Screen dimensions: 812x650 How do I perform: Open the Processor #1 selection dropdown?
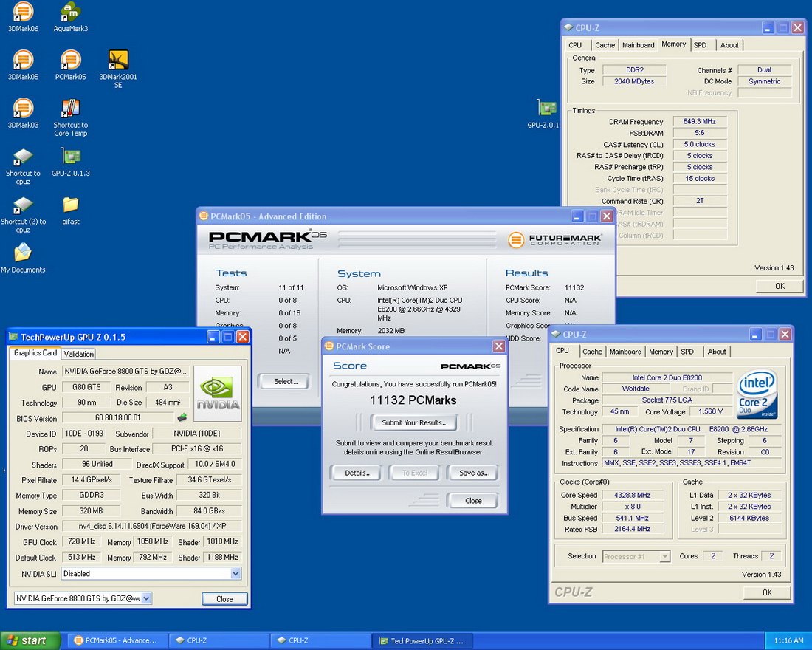[x=665, y=556]
